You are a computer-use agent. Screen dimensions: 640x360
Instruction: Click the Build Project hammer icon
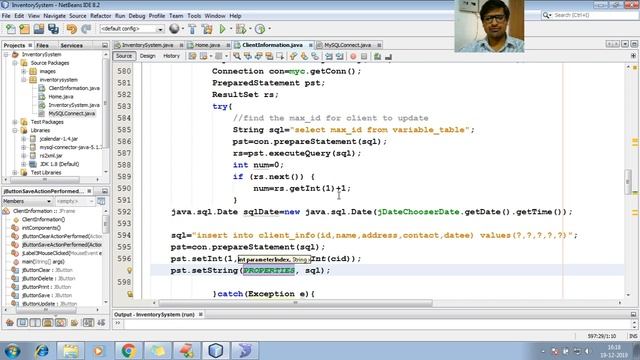pyautogui.click(x=192, y=29)
